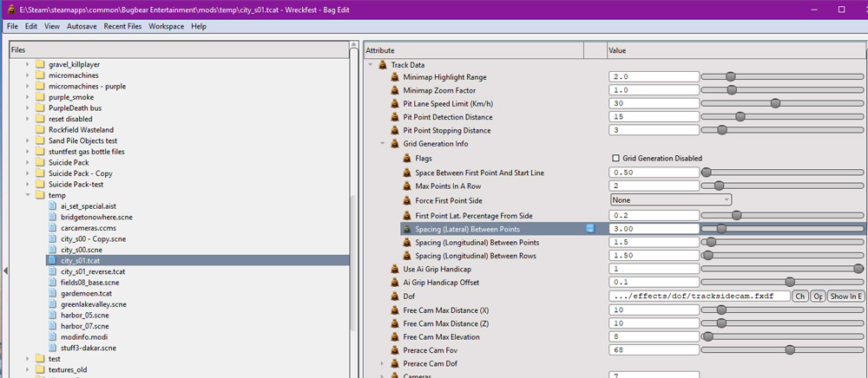Click the bag icon beside Force First Point Side

(407, 200)
